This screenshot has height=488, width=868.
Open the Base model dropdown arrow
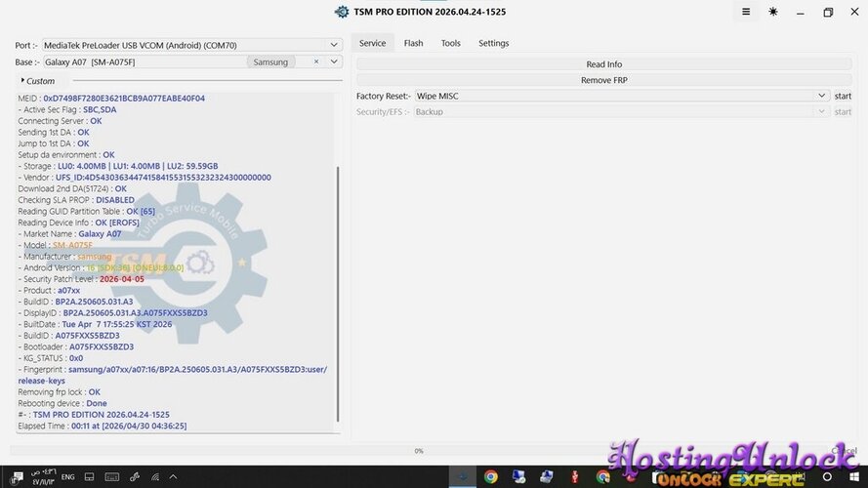coord(334,61)
